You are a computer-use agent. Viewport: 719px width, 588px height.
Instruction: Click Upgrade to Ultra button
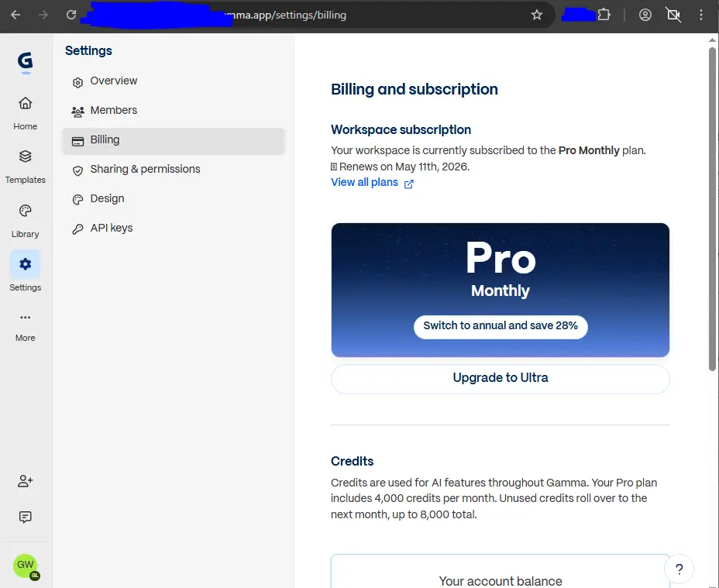tap(501, 378)
